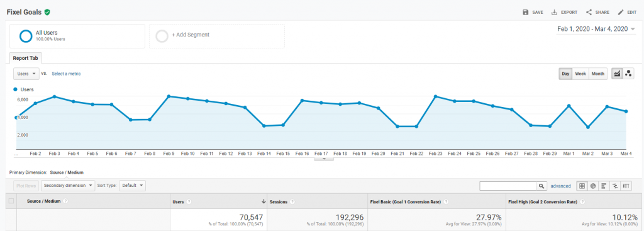Click the 27.97% conversion rate value
The width and height of the screenshot is (644, 231).
coord(489,217)
